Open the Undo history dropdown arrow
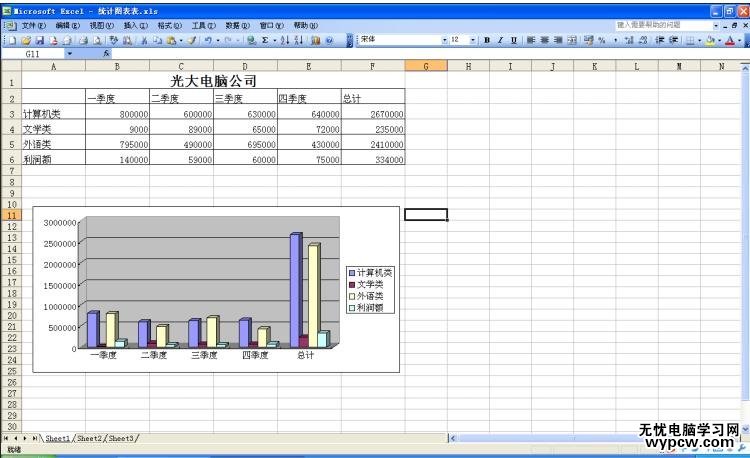This screenshot has height=458, width=750. click(x=218, y=41)
